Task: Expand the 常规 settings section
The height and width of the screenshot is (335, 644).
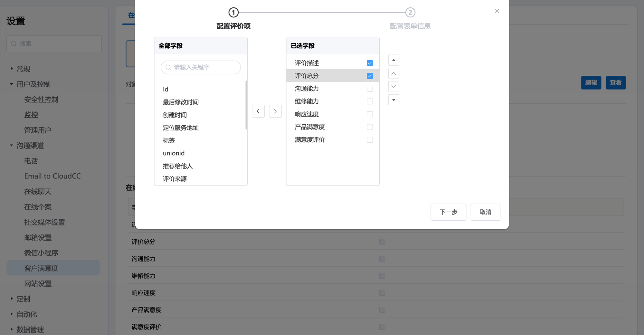Action: pyautogui.click(x=12, y=69)
